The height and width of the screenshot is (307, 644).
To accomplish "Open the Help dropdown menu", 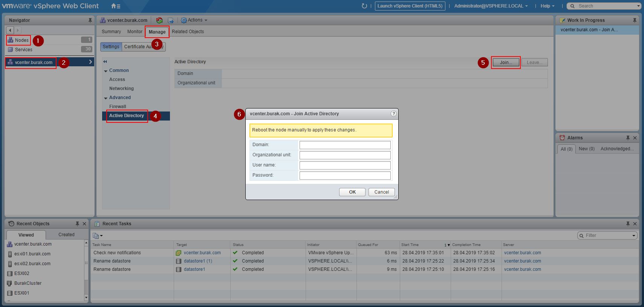I will [548, 6].
